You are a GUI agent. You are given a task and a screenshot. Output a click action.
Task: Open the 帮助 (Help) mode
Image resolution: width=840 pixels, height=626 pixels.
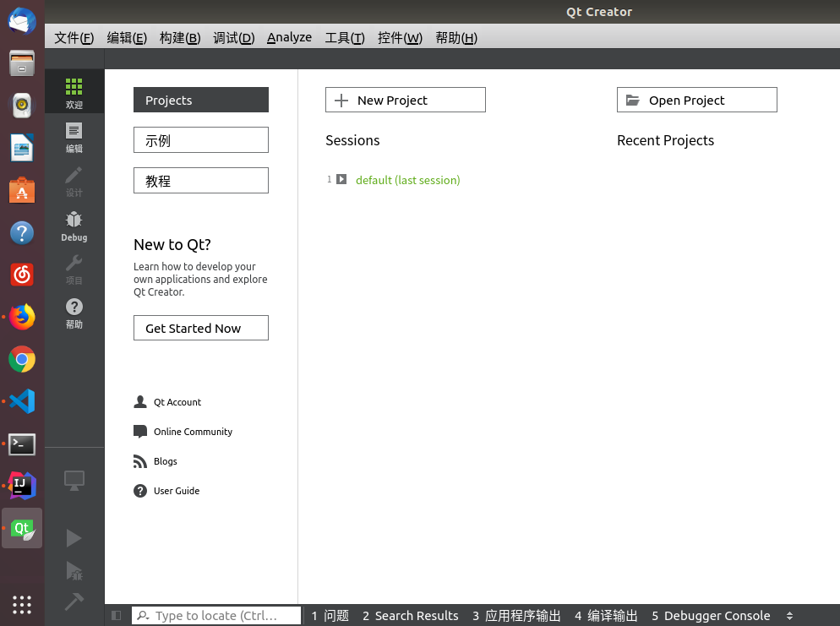pos(74,313)
